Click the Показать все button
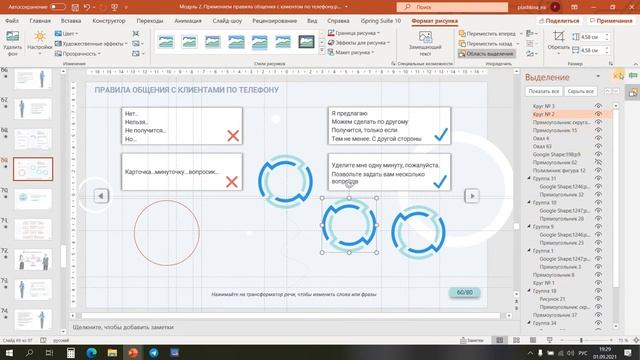Image resolution: width=640 pixels, height=360 pixels. [544, 91]
